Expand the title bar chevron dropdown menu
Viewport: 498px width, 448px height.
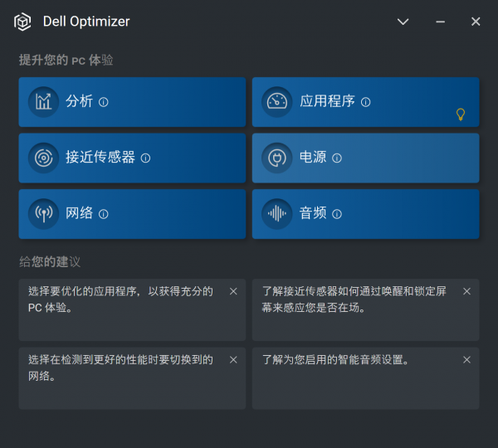click(x=403, y=22)
